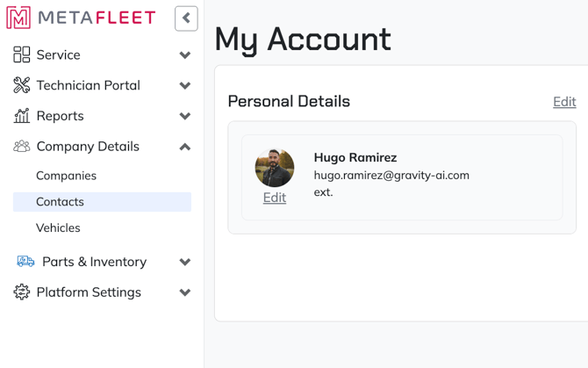The width and height of the screenshot is (588, 368).
Task: Click Edit link for Personal Details
Action: (x=564, y=102)
